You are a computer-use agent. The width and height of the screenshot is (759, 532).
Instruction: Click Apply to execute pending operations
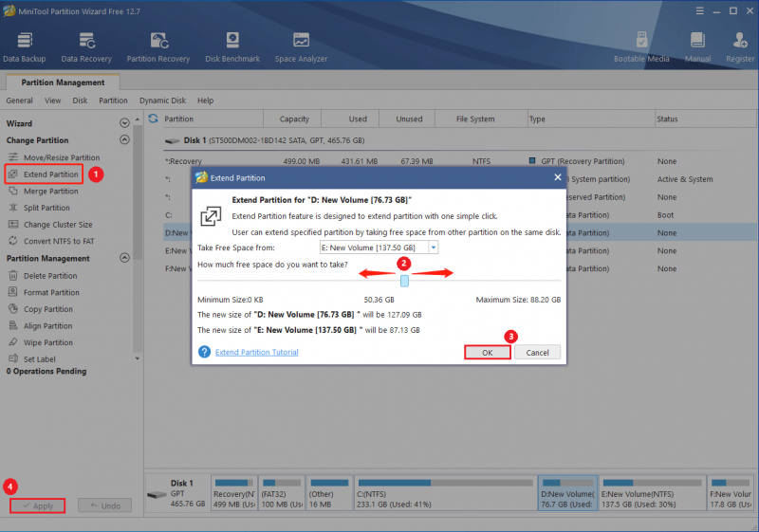click(x=37, y=505)
